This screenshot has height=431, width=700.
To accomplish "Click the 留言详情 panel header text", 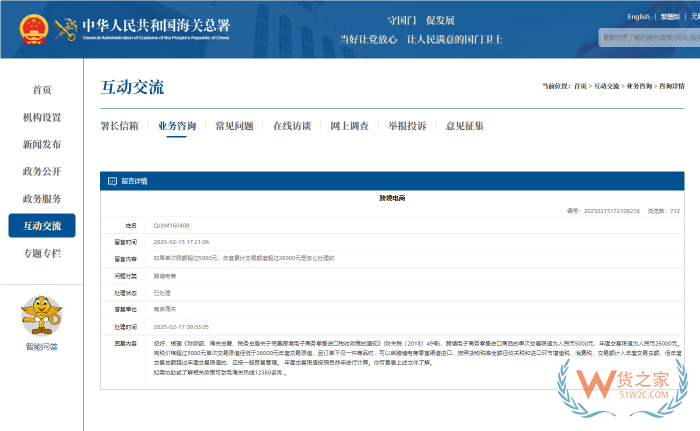I will (x=134, y=181).
